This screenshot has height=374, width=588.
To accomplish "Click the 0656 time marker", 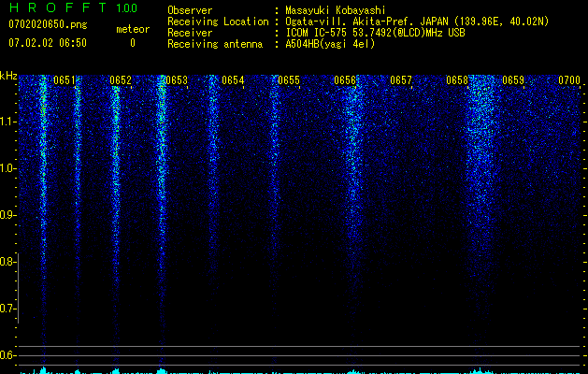I will point(345,80).
